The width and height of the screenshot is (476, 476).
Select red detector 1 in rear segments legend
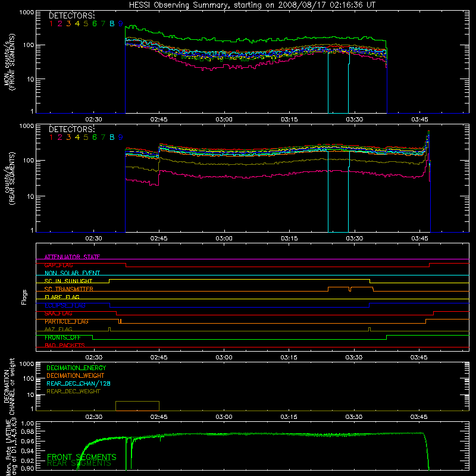pyautogui.click(x=51, y=137)
